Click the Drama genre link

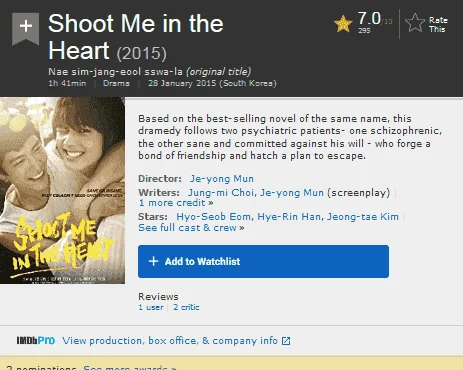point(116,83)
